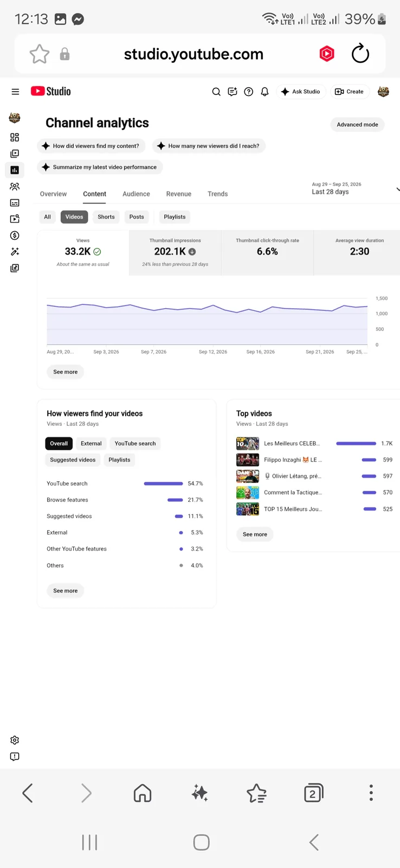Open channel profile icon in sidebar
The width and height of the screenshot is (400, 868).
click(x=15, y=118)
